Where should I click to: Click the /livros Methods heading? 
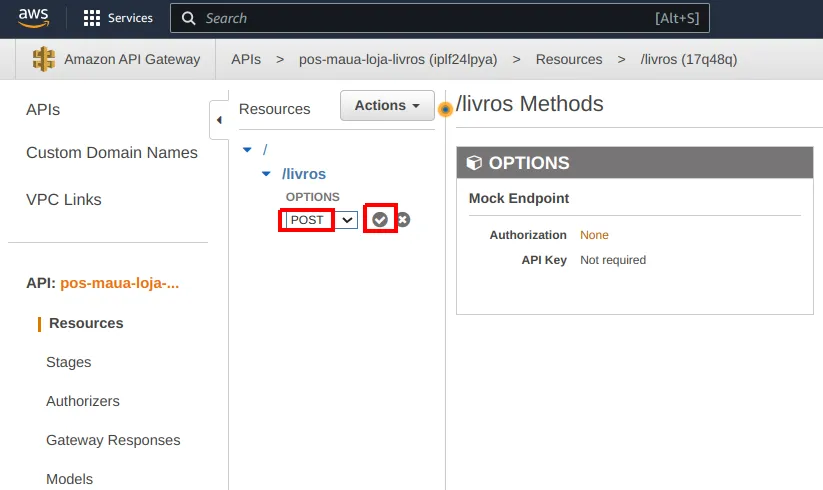coord(530,104)
